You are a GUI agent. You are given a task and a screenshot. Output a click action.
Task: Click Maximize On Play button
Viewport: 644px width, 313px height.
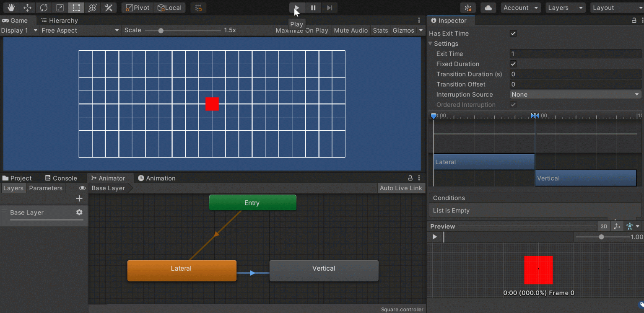point(301,30)
